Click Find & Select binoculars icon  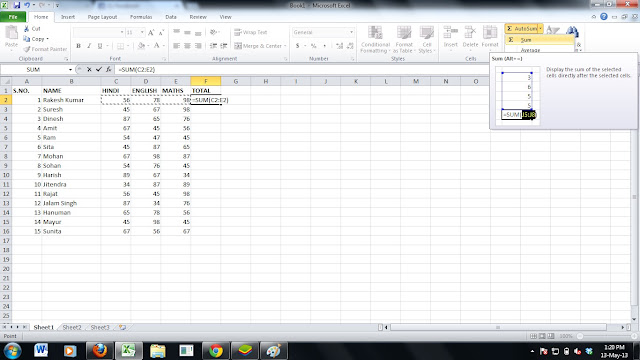coord(572,31)
